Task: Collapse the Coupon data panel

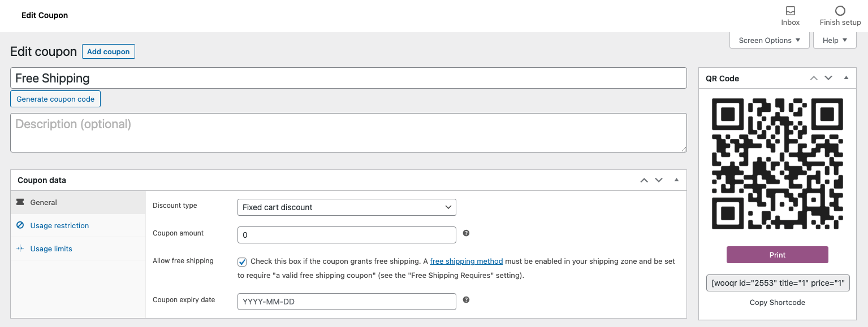Action: (676, 180)
